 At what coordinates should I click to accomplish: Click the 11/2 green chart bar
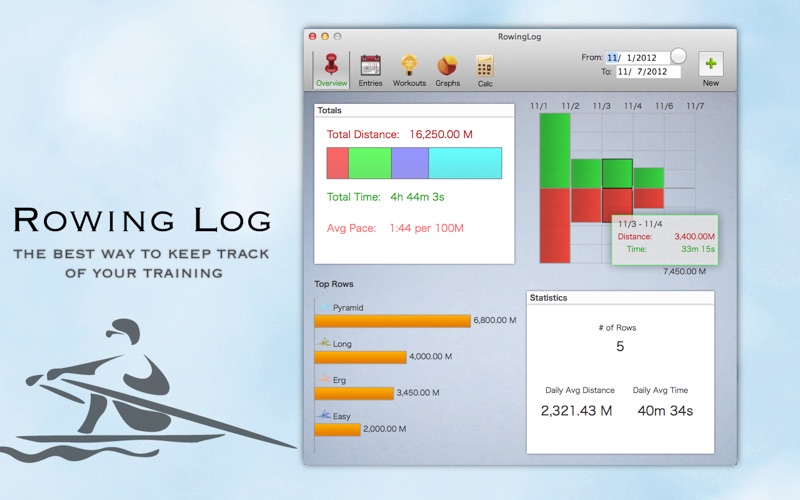point(586,174)
